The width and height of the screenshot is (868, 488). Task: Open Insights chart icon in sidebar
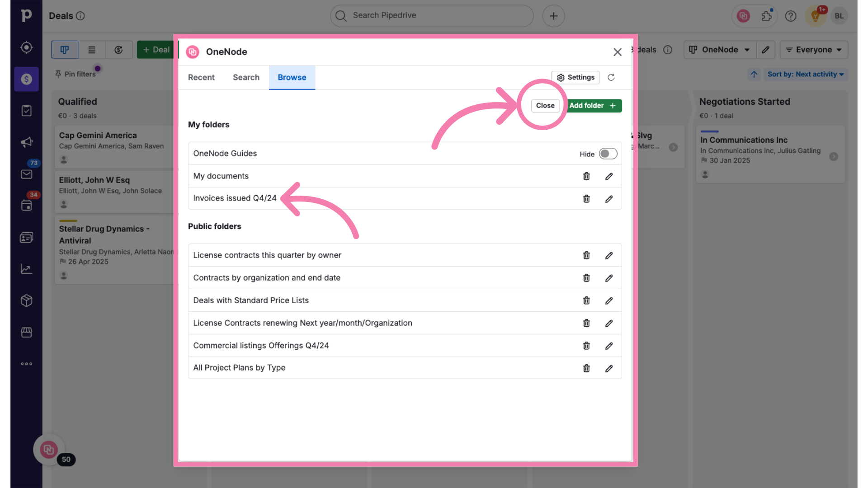[x=26, y=269]
